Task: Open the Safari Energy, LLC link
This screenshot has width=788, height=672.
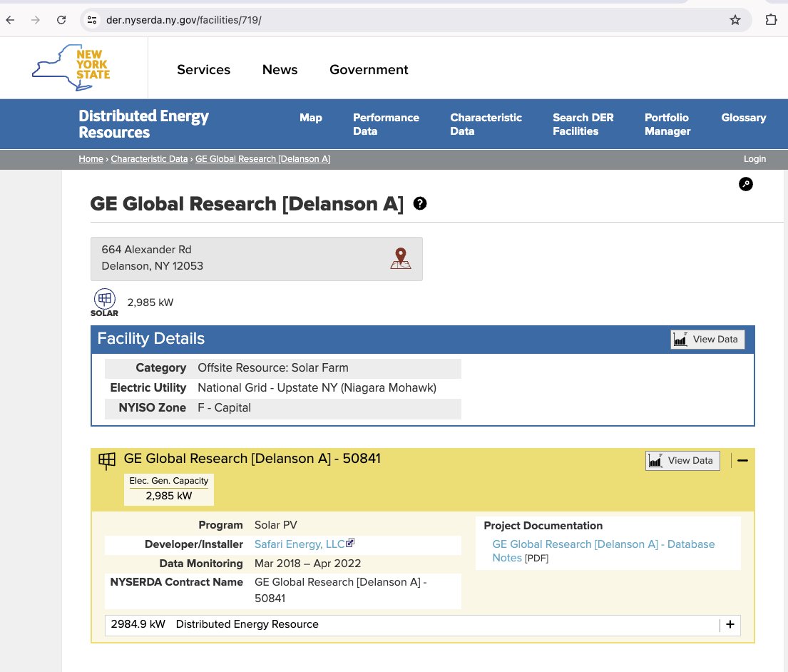Action: [x=299, y=544]
